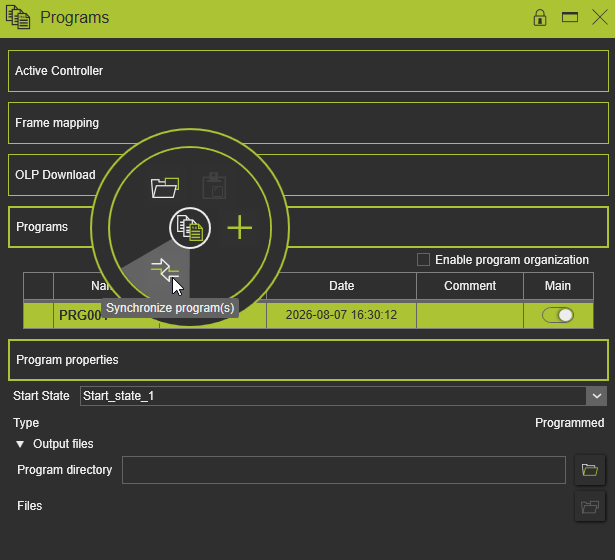
Task: Click the greyed paste clipboard icon in radial menu
Action: pyautogui.click(x=214, y=185)
